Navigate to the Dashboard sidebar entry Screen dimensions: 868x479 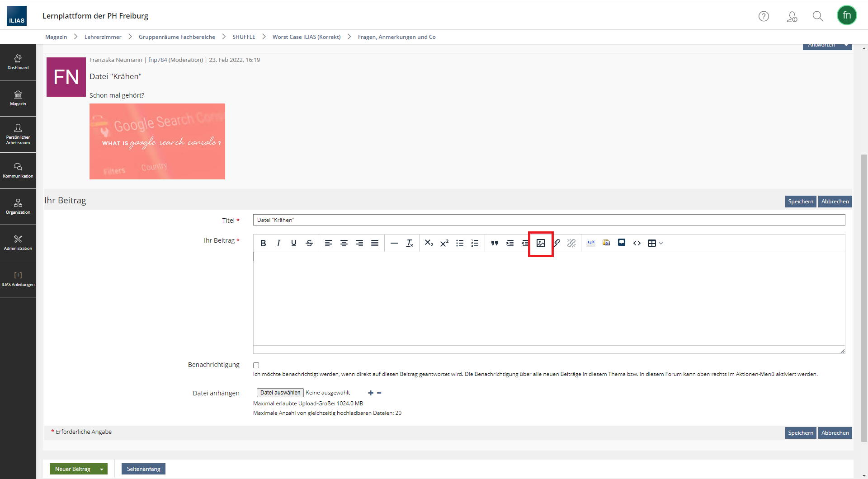18,62
